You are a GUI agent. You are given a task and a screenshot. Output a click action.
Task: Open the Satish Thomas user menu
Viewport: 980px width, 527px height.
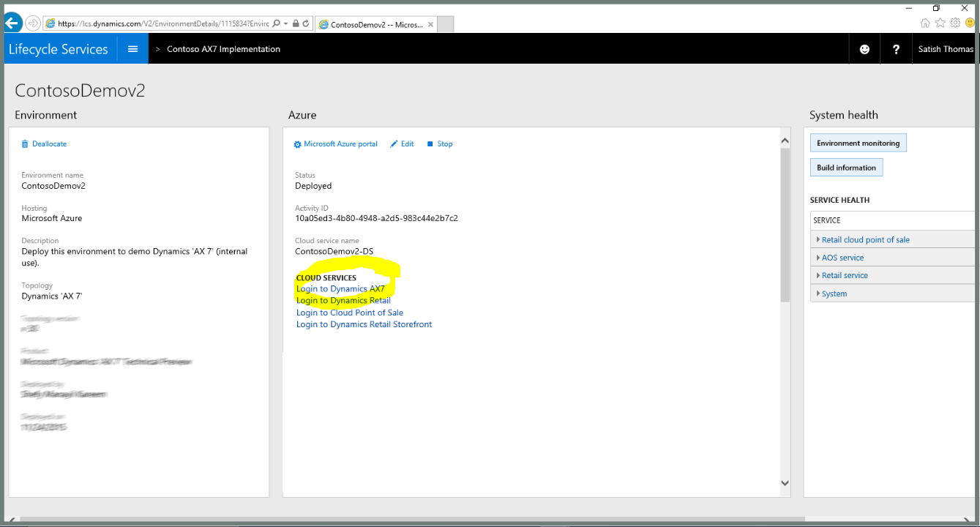pyautogui.click(x=946, y=49)
